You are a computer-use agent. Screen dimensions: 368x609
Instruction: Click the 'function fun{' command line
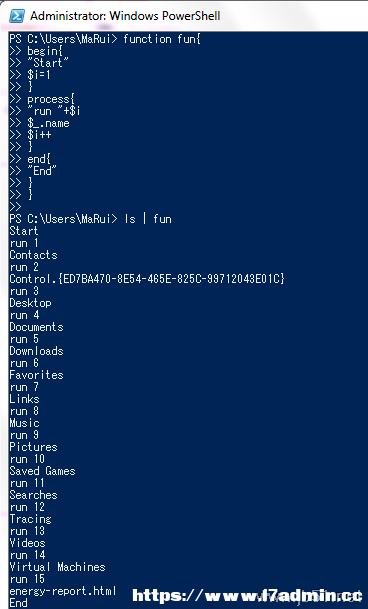click(x=105, y=39)
